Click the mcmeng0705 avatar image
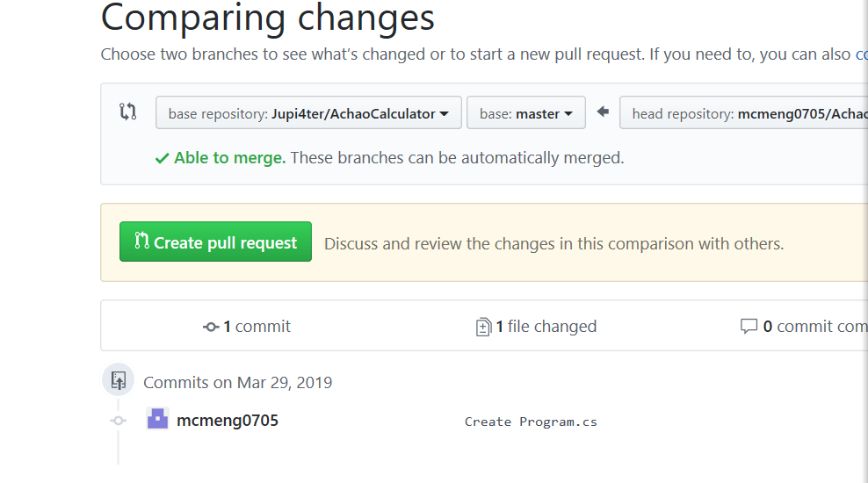The width and height of the screenshot is (868, 483). 157,419
